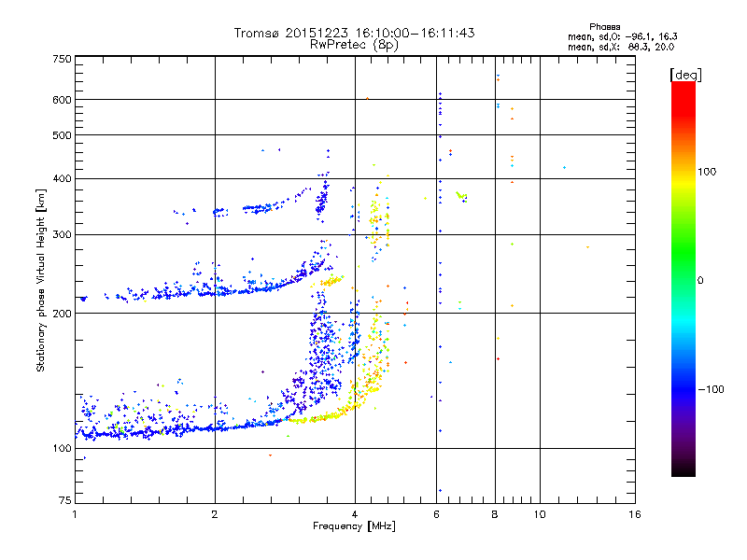Click the 'Frequency [MHz]' axis title
747x560 pixels.
tap(354, 526)
